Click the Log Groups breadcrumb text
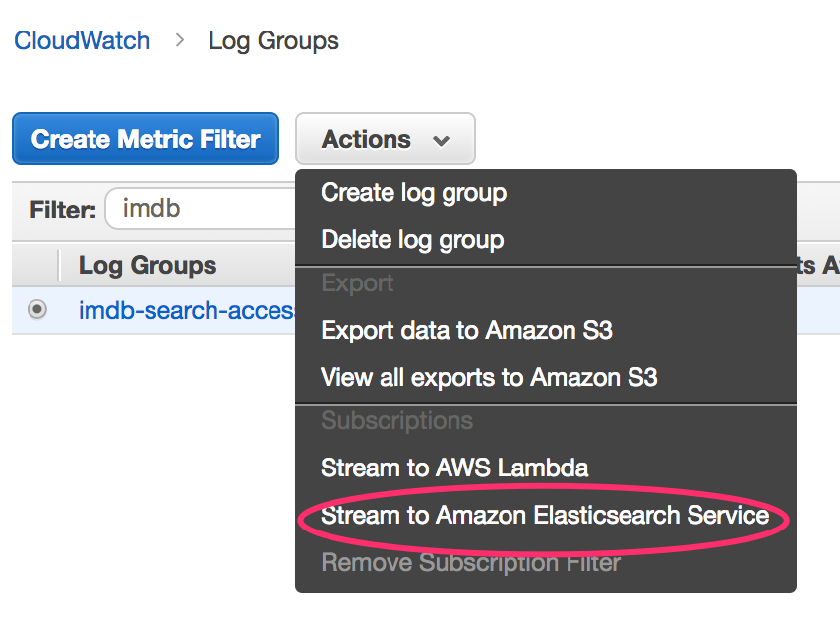The width and height of the screenshot is (840, 624). (x=273, y=41)
